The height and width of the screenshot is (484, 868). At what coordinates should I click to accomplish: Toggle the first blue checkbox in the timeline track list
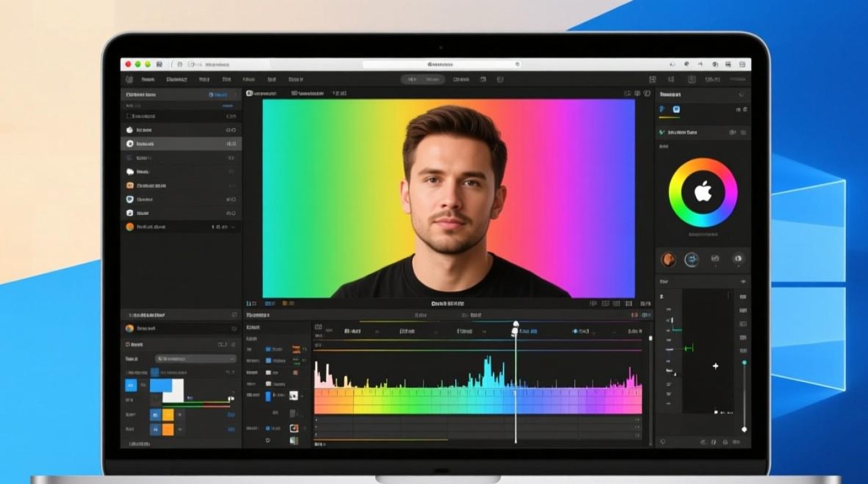[x=267, y=349]
